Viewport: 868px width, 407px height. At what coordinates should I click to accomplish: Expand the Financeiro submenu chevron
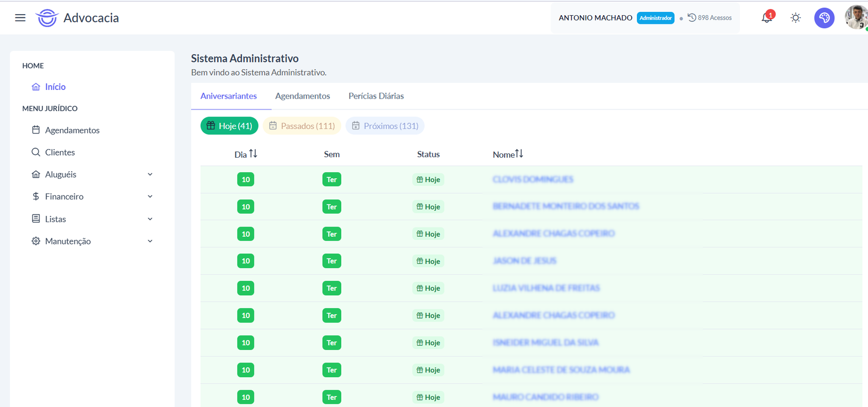(x=150, y=197)
